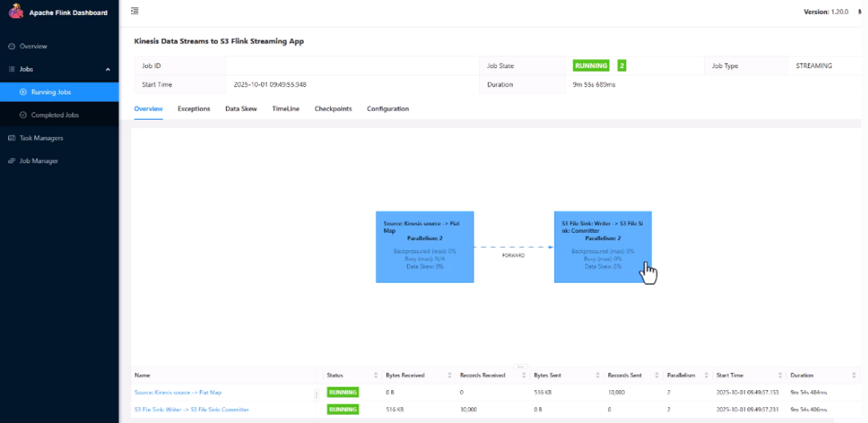Click duration 9m 54s 484ms in table

tap(809, 392)
